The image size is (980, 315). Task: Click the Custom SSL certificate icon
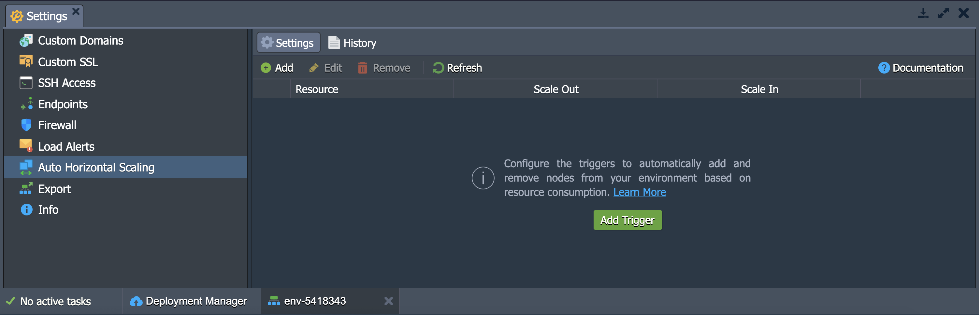point(26,62)
